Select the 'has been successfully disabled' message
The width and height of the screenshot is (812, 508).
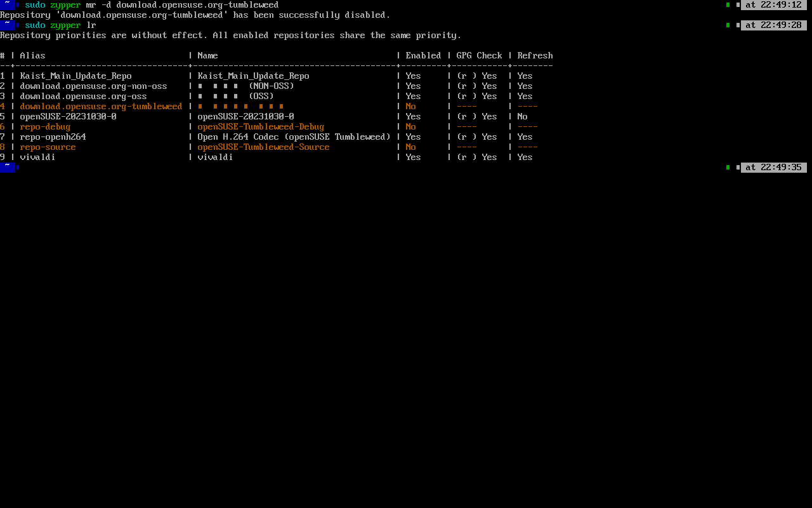(308, 15)
